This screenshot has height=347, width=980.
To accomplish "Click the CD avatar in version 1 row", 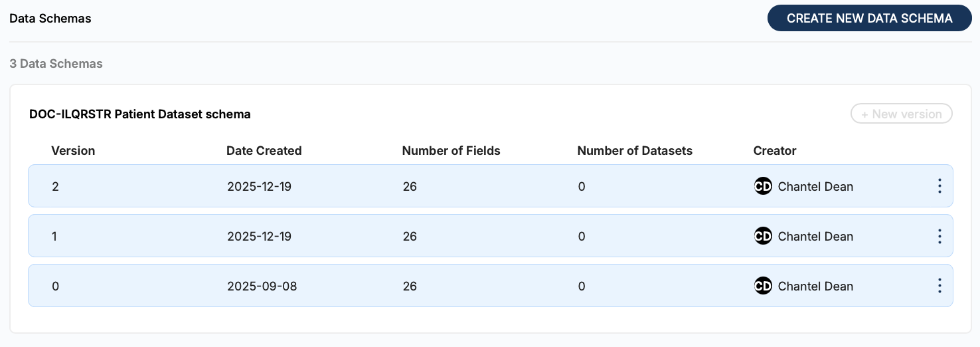I will pyautogui.click(x=763, y=236).
